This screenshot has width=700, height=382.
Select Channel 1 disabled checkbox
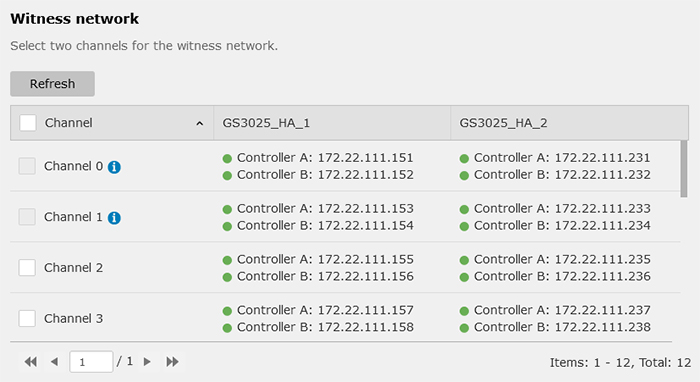click(27, 217)
